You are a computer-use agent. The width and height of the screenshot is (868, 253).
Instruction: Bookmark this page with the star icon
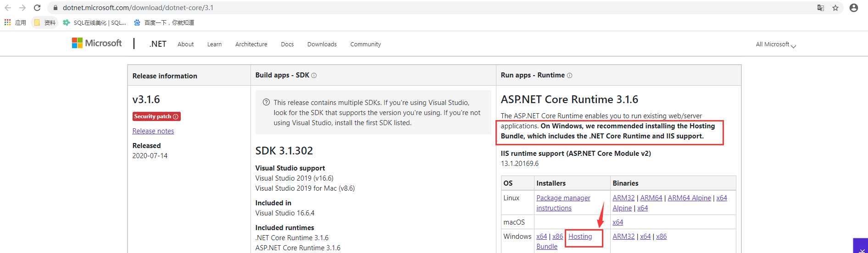click(835, 8)
